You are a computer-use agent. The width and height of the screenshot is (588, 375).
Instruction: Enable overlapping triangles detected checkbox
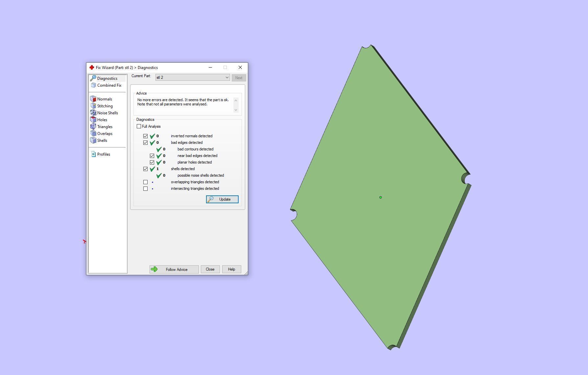coord(145,182)
